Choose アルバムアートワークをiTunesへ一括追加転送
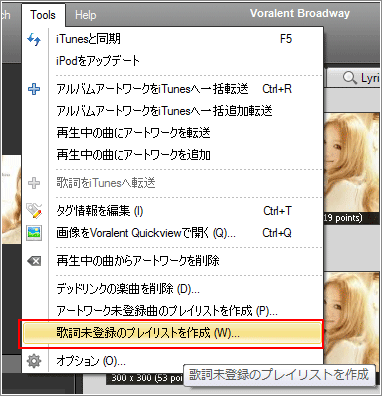382x396 pixels. tap(173, 111)
